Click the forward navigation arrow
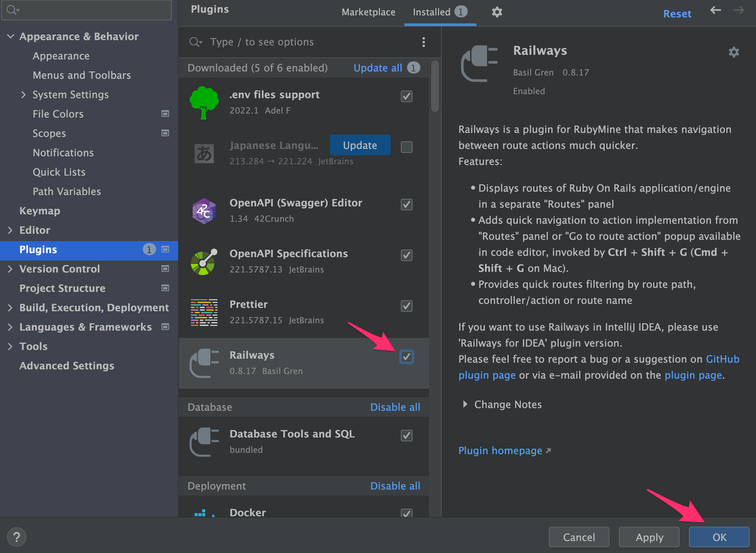This screenshot has width=756, height=553. pos(738,11)
